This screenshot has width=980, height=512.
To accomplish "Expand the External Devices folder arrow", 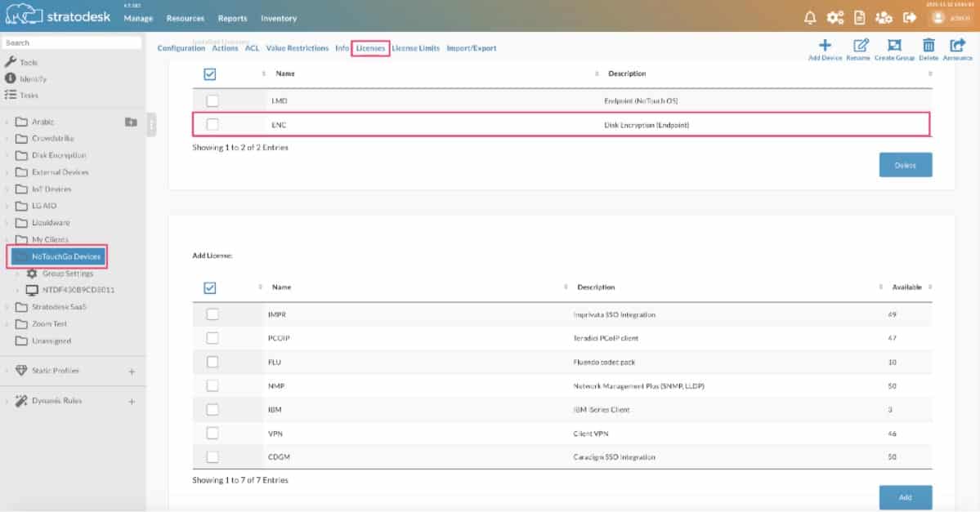I will point(7,172).
